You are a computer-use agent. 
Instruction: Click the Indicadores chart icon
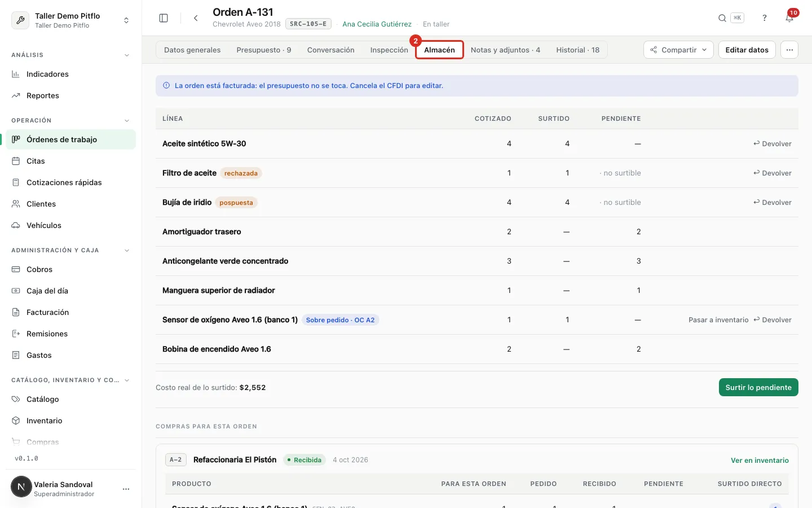click(x=16, y=74)
